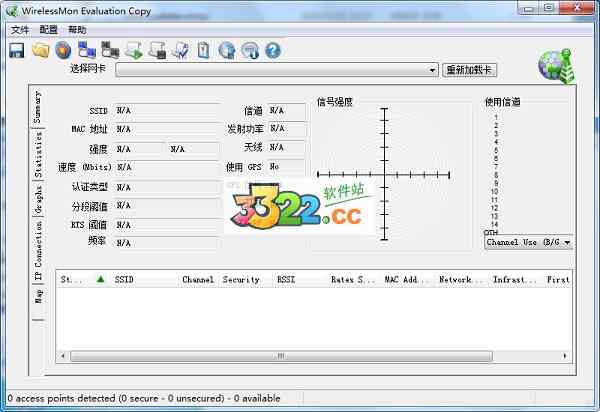The height and width of the screenshot is (412, 600).
Task: Click the horizontal scrollbar thumb
Action: [x=281, y=356]
